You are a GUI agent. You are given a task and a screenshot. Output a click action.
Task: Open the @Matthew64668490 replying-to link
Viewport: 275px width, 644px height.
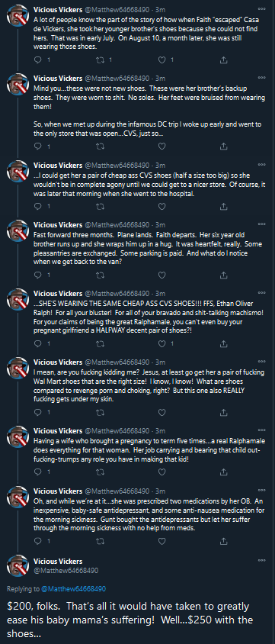pos(73,588)
